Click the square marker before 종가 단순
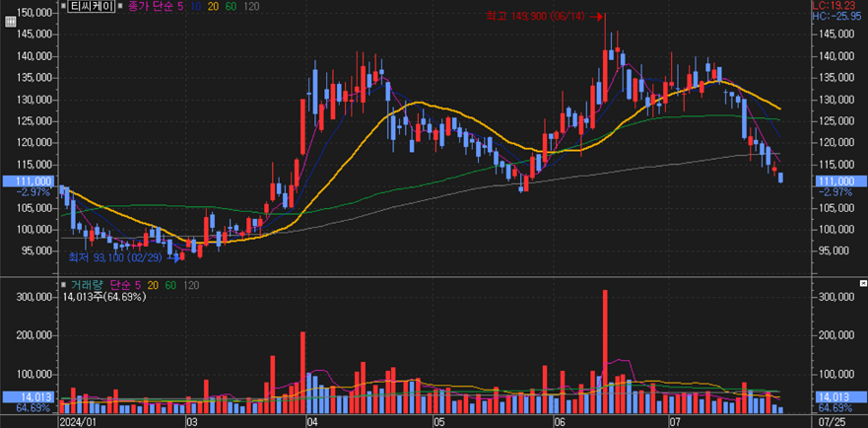Image resolution: width=868 pixels, height=428 pixels. click(121, 6)
